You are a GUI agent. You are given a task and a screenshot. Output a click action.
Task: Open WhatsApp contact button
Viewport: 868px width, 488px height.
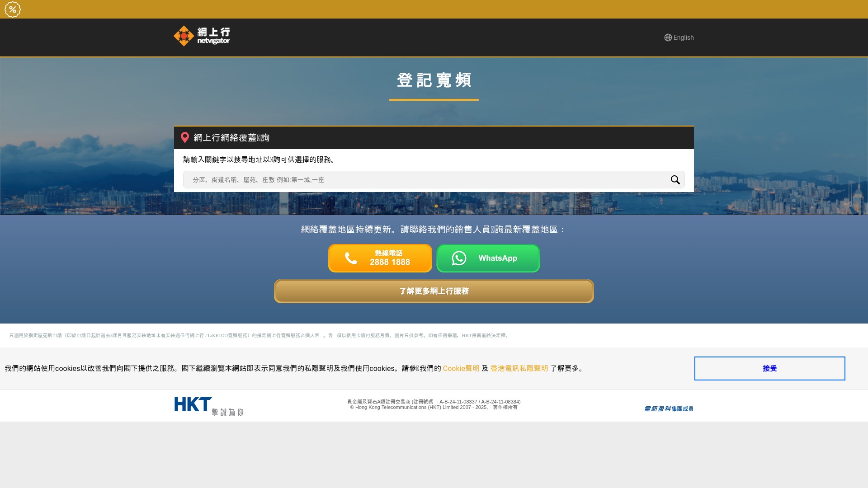click(488, 258)
